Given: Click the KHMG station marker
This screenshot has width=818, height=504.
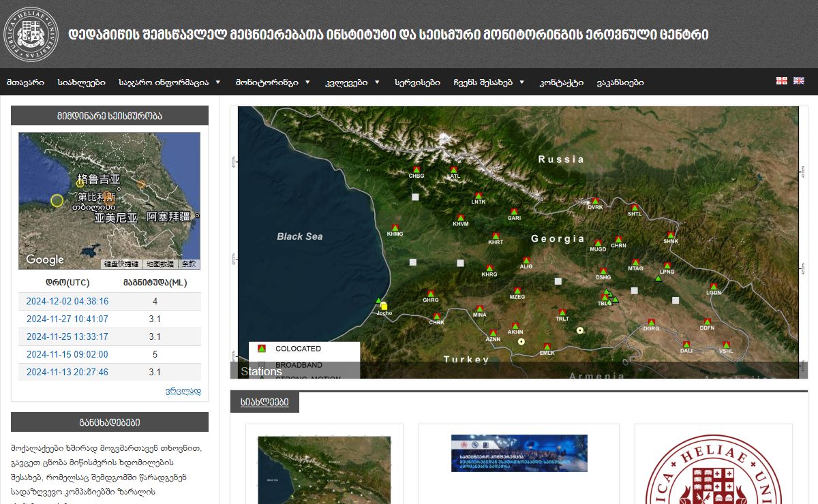Looking at the screenshot, I should [395, 227].
